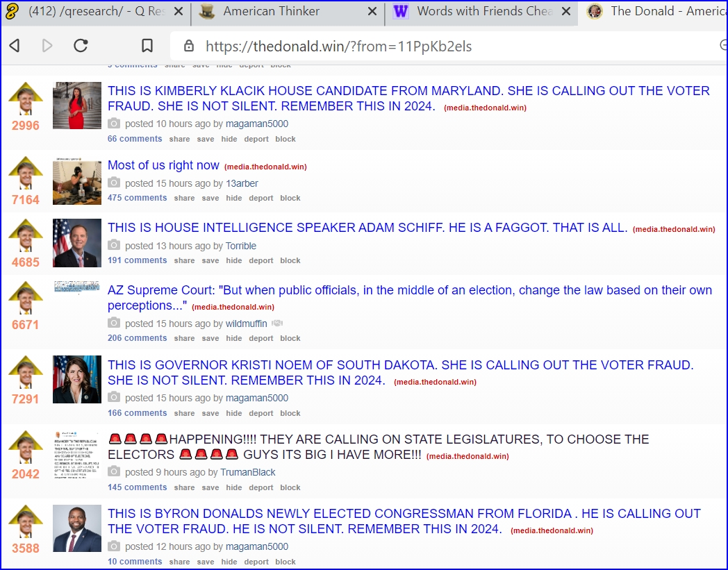Click the padlock site info icon

[188, 46]
